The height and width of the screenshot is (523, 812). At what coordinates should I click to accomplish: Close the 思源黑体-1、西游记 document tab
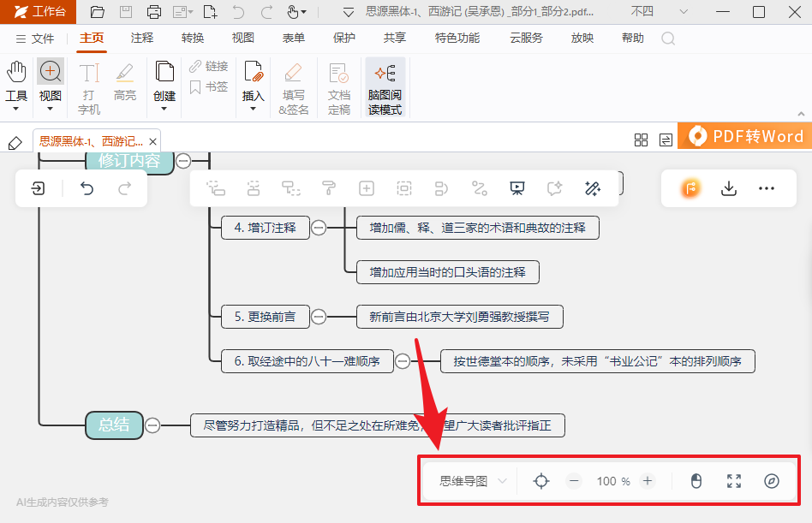tap(153, 141)
